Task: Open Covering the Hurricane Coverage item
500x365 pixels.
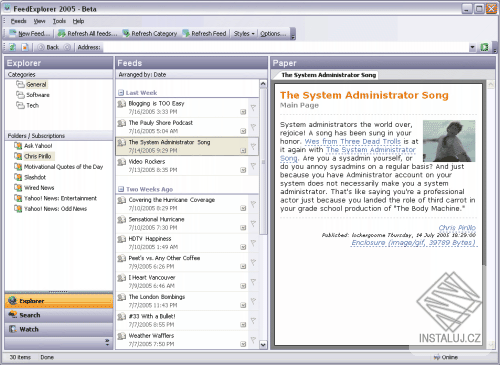Action: coord(182,204)
